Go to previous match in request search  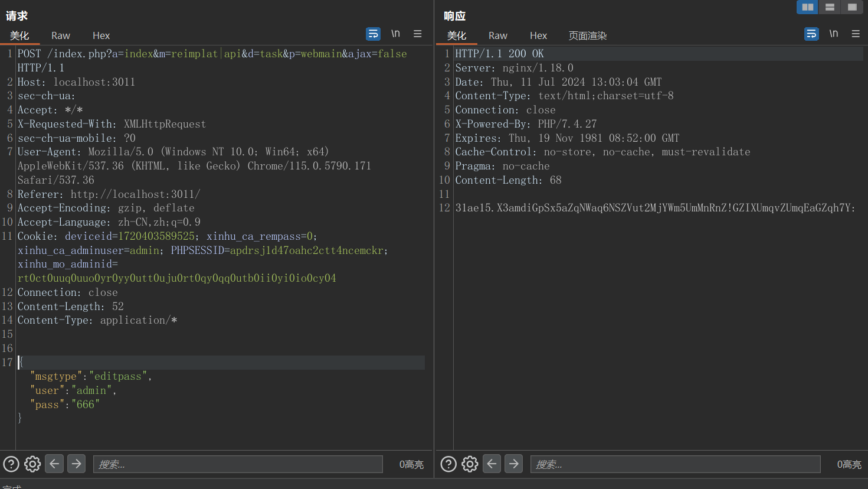[x=54, y=464]
